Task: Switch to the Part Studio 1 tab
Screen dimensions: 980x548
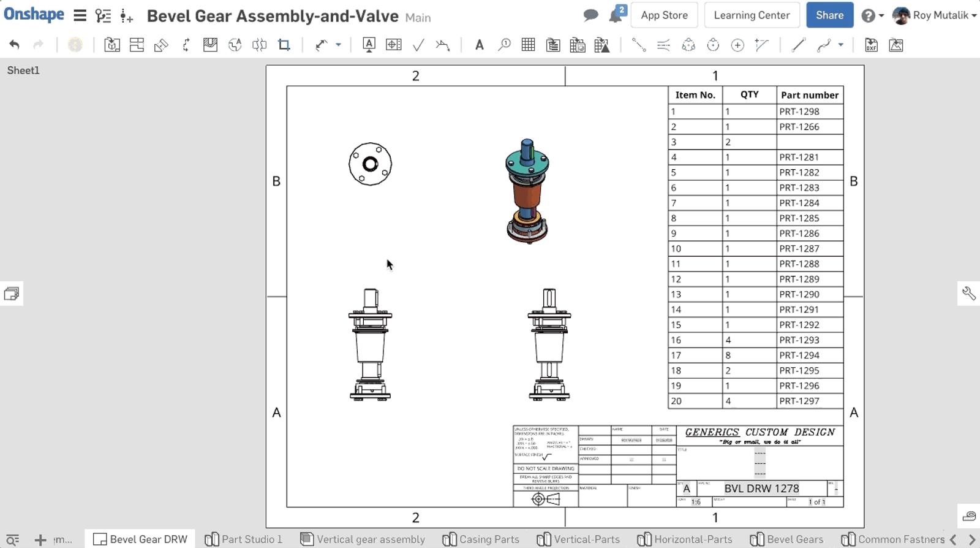Action: click(x=244, y=539)
